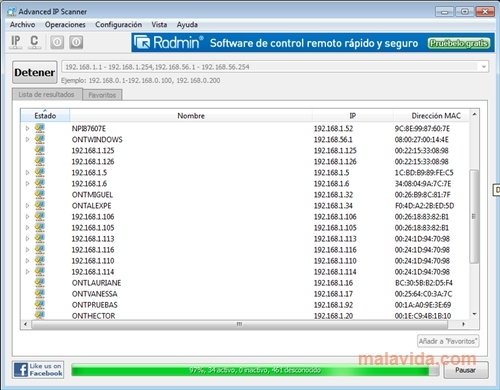Sort by the Estado column header
Image resolution: width=500 pixels, height=390 pixels.
[45, 116]
